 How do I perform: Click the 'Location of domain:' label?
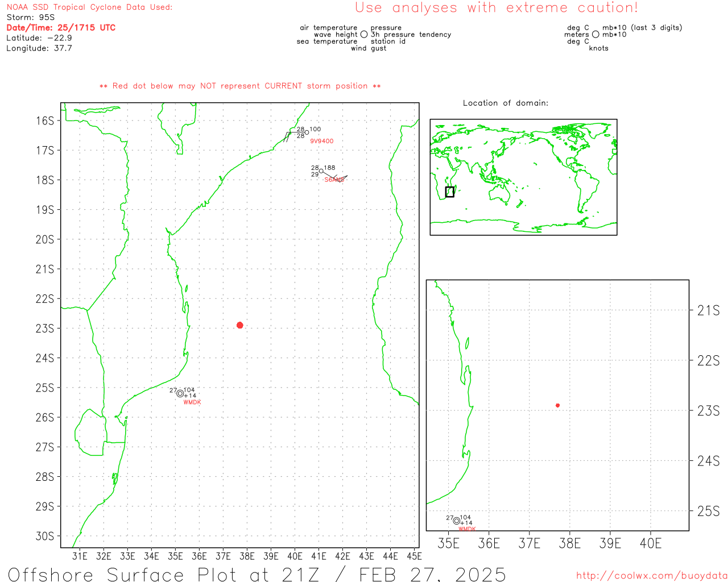coord(506,103)
